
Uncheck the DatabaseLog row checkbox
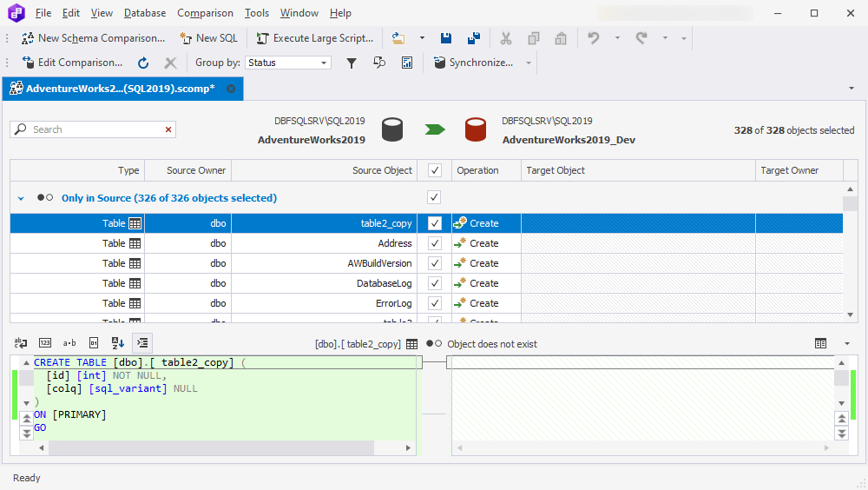pyautogui.click(x=435, y=283)
